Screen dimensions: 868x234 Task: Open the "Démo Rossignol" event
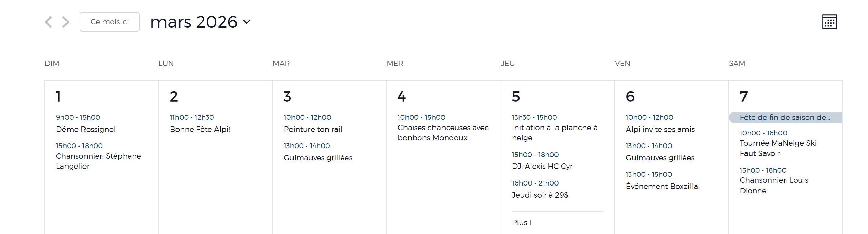86,129
